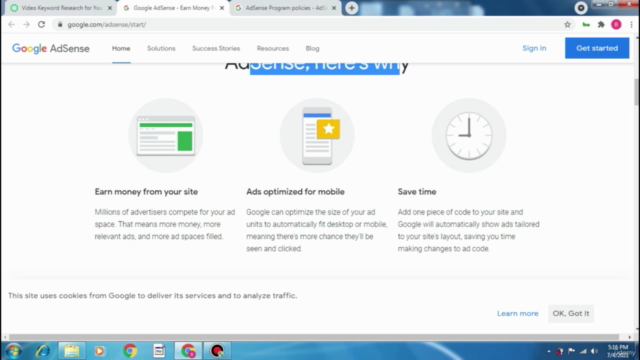This screenshot has height=360, width=640.
Task: Open the Chrome three-dot menu
Action: click(x=631, y=24)
